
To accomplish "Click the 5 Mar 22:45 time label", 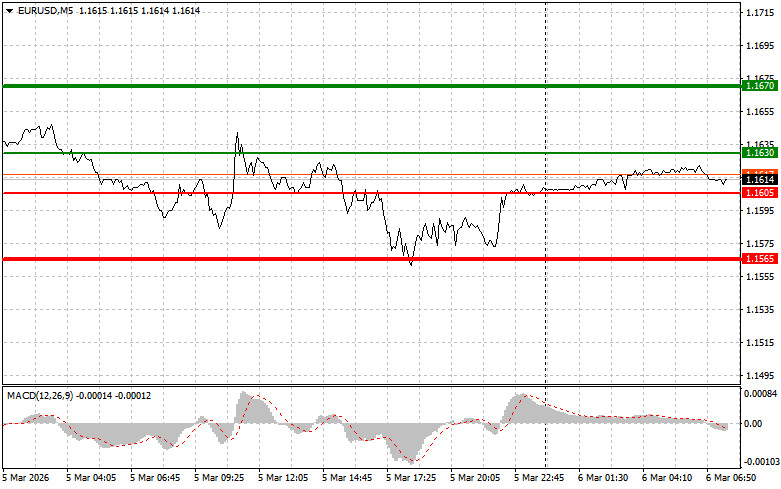I will [x=546, y=479].
